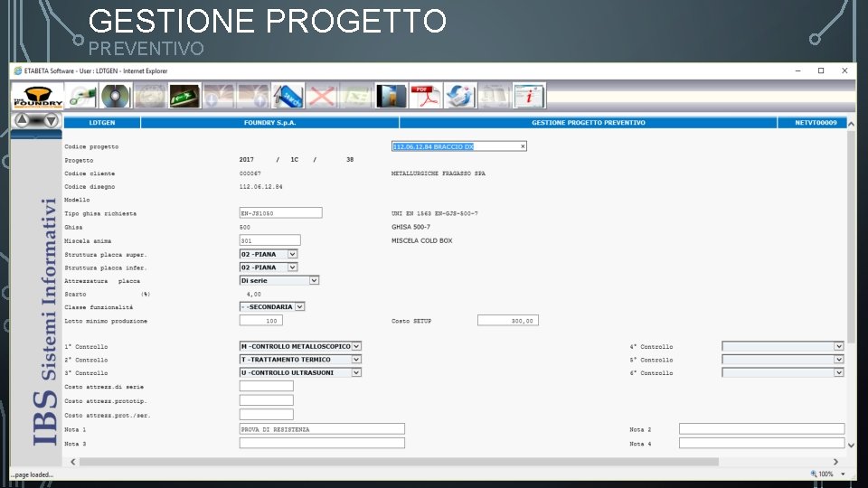The image size is (868, 488).
Task: Expand the Attrezzatura placca 'Di serie' dropdown
Action: (x=314, y=280)
